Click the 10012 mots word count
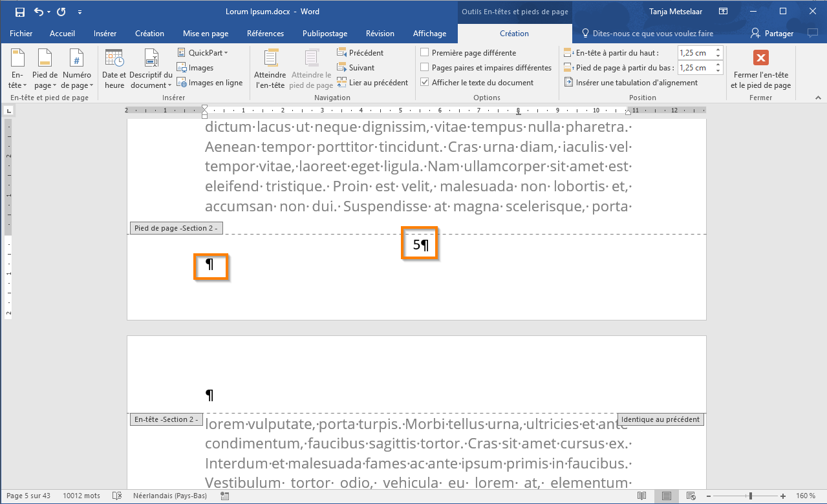Screen dimensions: 827x504 (x=81, y=496)
